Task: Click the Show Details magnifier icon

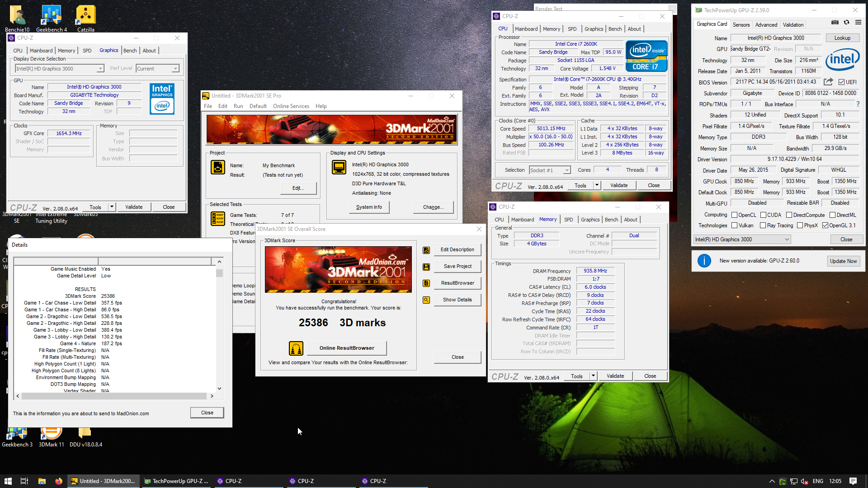Action: [x=426, y=300]
